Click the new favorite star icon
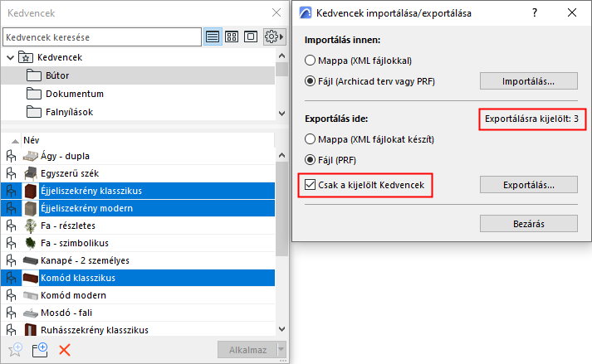Screen dimensions: 592x364 click(x=14, y=350)
